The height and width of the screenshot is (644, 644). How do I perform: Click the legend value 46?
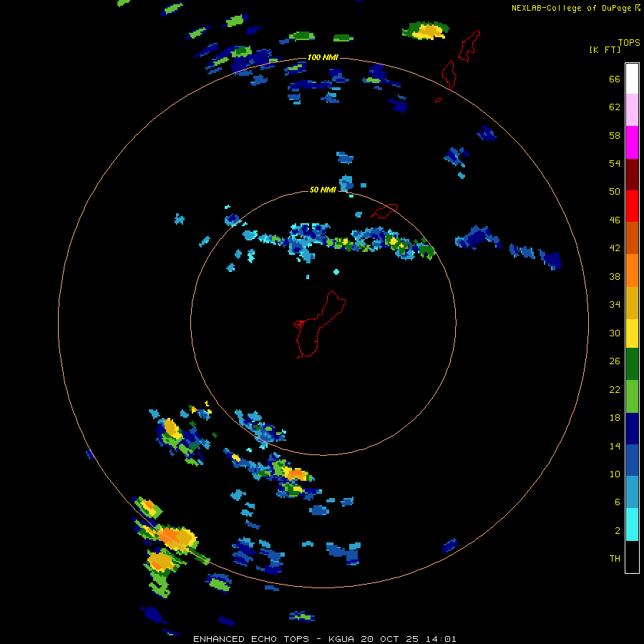click(x=615, y=220)
